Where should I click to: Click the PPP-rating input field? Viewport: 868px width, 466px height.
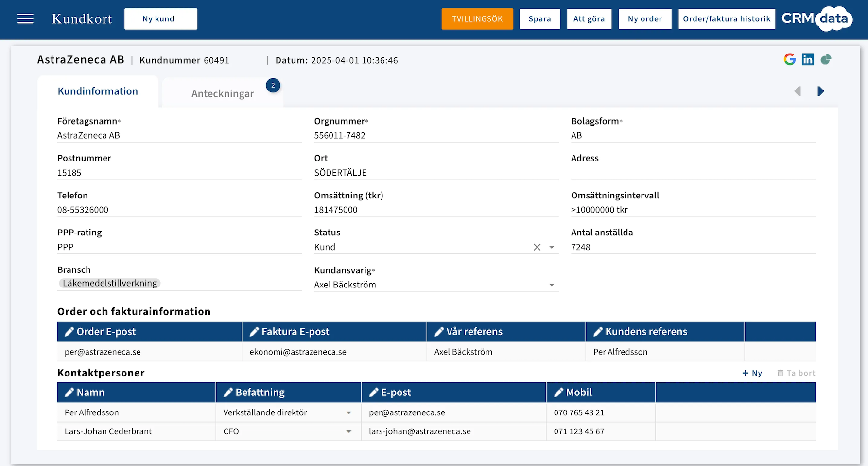(x=179, y=248)
